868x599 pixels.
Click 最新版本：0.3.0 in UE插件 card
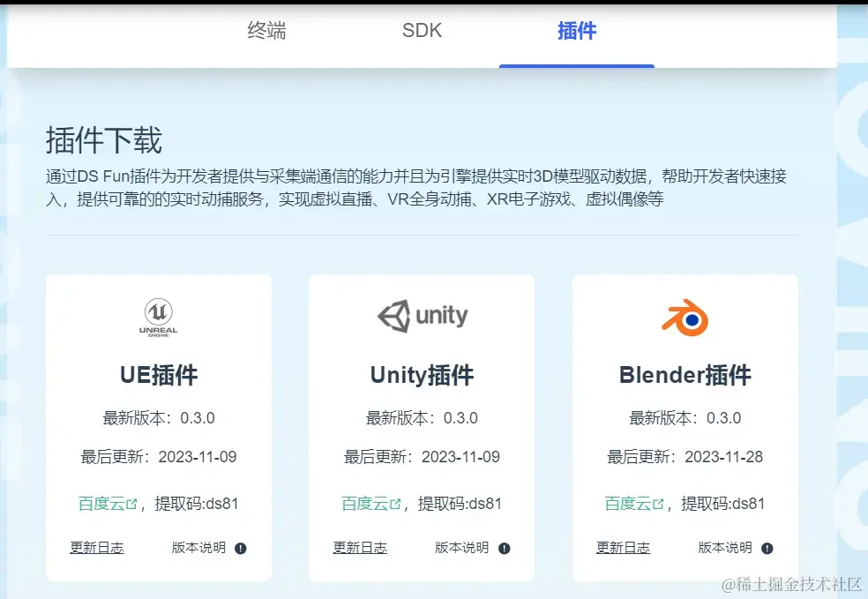159,418
